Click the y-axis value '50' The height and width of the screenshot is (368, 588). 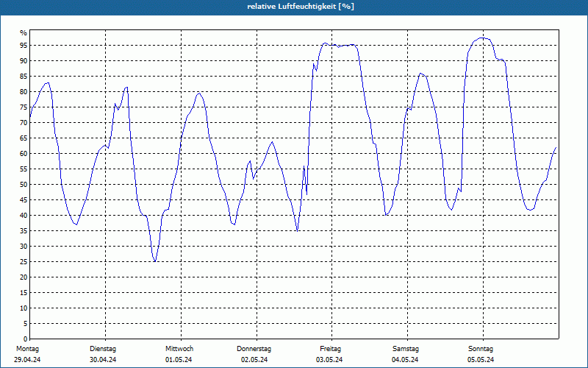tap(24, 185)
